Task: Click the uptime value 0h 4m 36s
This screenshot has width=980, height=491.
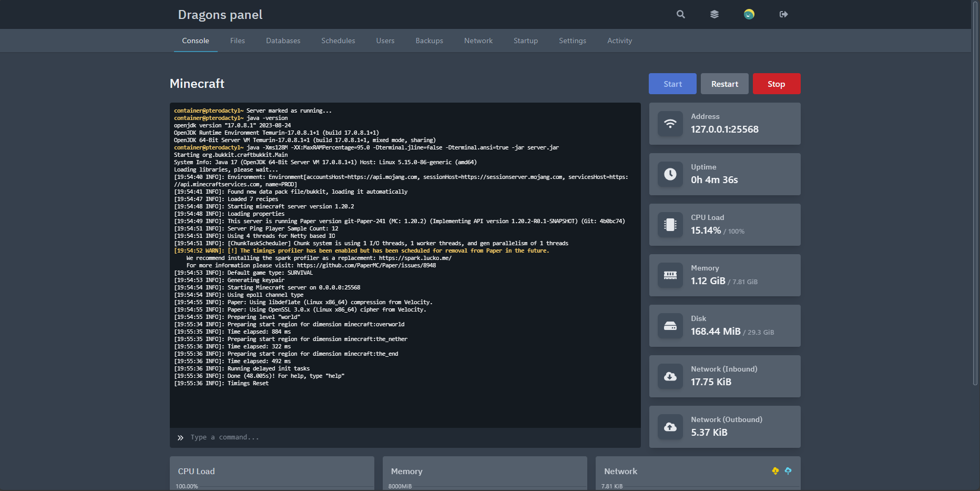Action: tap(714, 180)
